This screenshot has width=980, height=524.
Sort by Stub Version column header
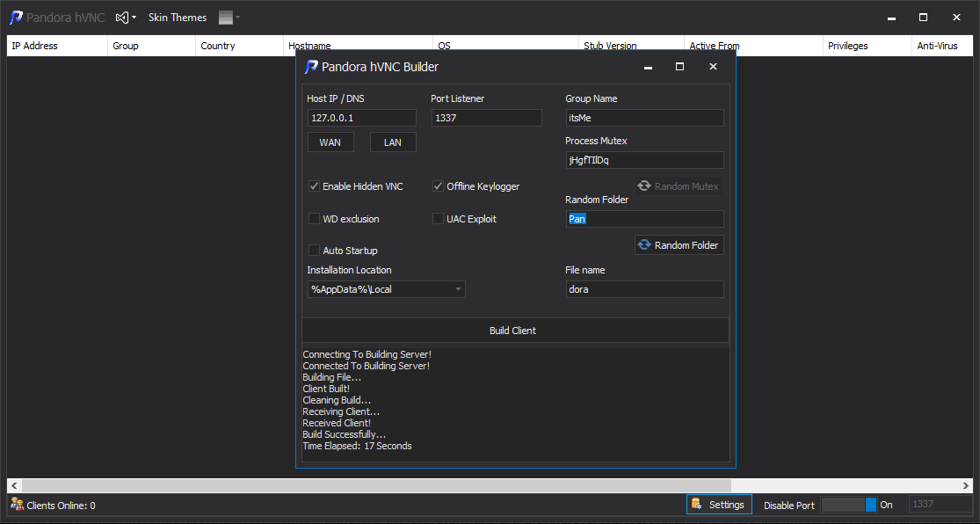coord(631,46)
